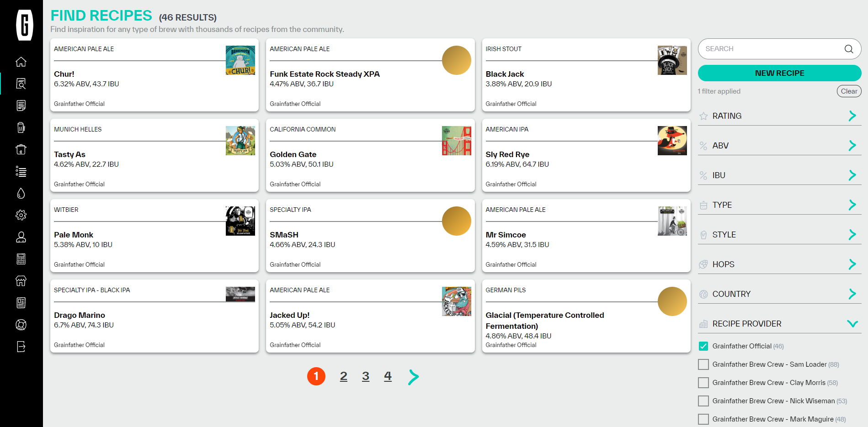Open the settings gear icon in sidebar
Screen dimensions: 868x427
click(x=21, y=215)
